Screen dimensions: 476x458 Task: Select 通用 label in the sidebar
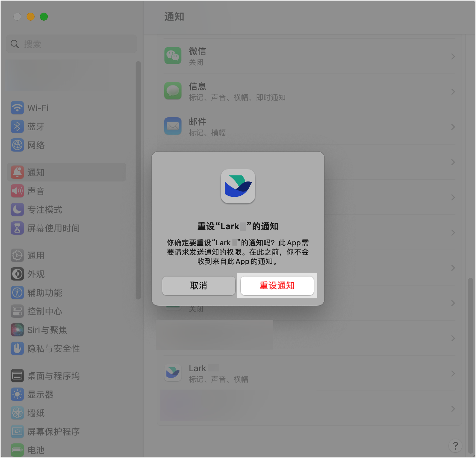pos(36,256)
